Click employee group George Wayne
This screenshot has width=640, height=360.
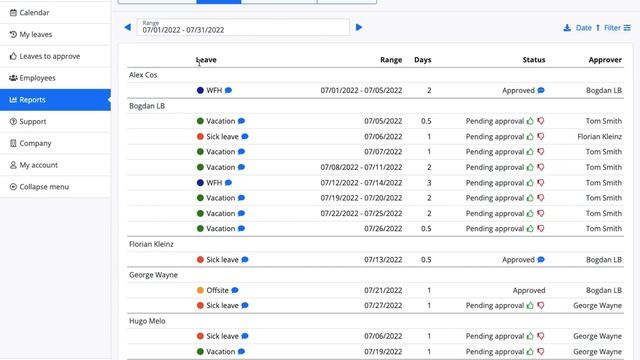pyautogui.click(x=153, y=275)
